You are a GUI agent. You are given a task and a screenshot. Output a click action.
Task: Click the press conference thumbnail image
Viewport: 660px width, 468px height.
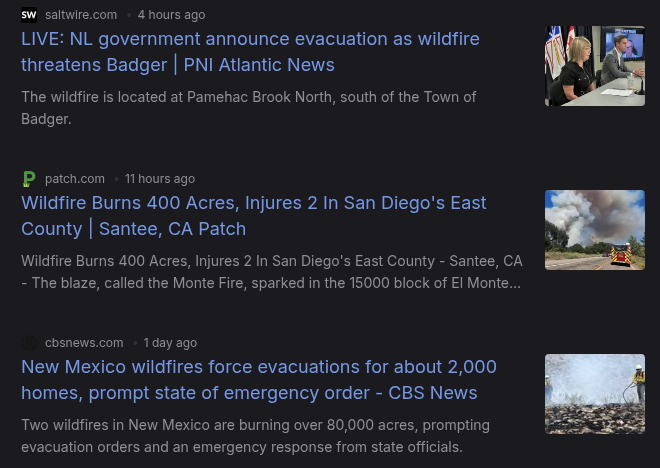click(595, 66)
